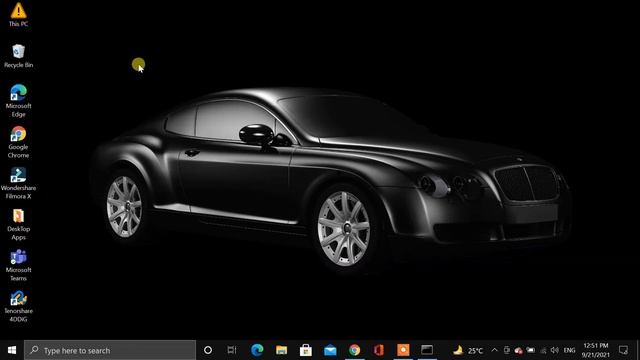Expand hidden system tray icons
640x360 pixels.
[x=494, y=350]
